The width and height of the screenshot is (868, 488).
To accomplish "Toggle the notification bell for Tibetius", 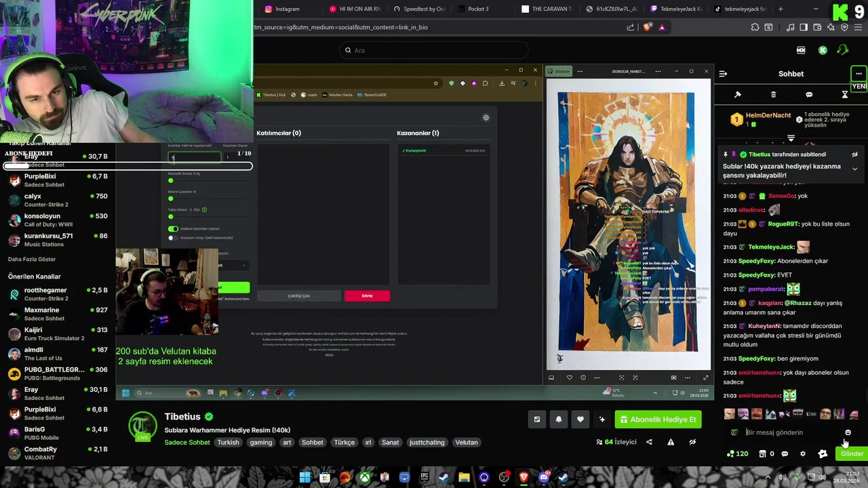I will [558, 420].
